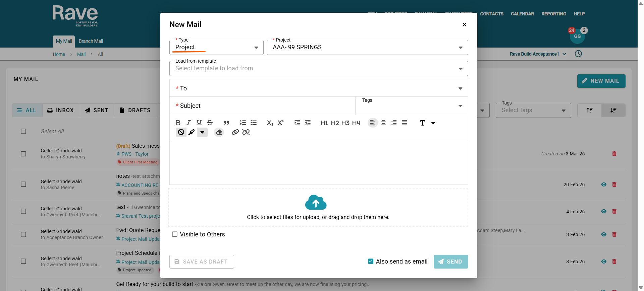Tick the Select All checkbox

23,131
